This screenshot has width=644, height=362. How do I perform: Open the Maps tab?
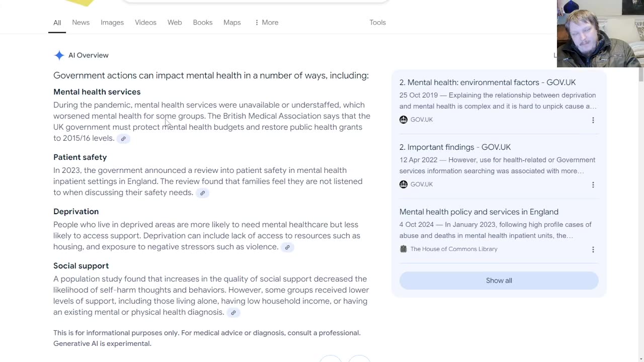coord(232,22)
